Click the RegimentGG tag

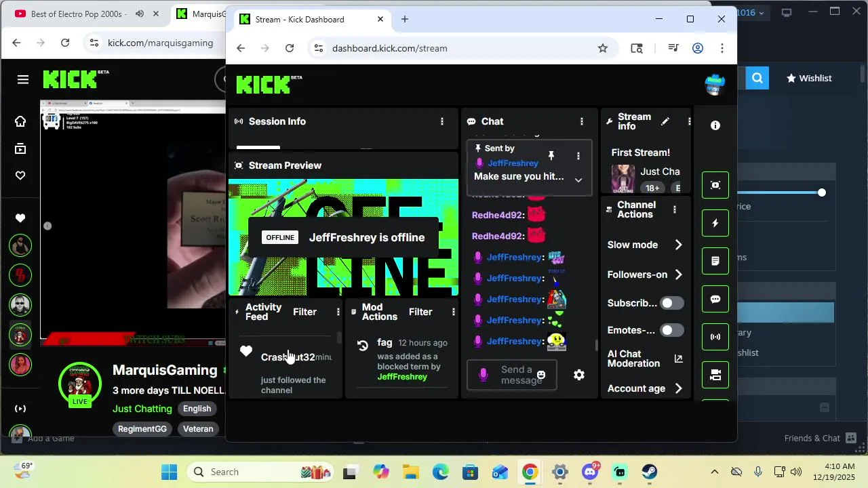[142, 429]
